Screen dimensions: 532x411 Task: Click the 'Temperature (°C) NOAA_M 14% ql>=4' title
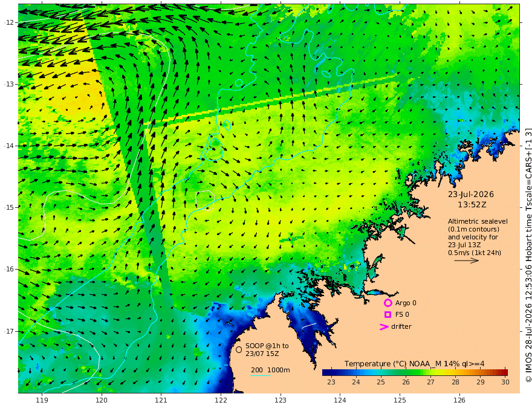pyautogui.click(x=415, y=364)
